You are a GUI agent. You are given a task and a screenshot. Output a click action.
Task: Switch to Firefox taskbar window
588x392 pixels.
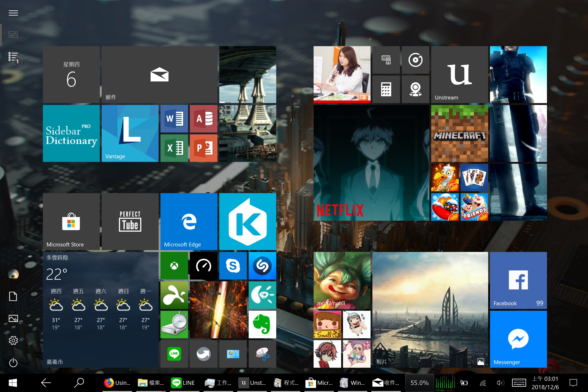[118, 383]
